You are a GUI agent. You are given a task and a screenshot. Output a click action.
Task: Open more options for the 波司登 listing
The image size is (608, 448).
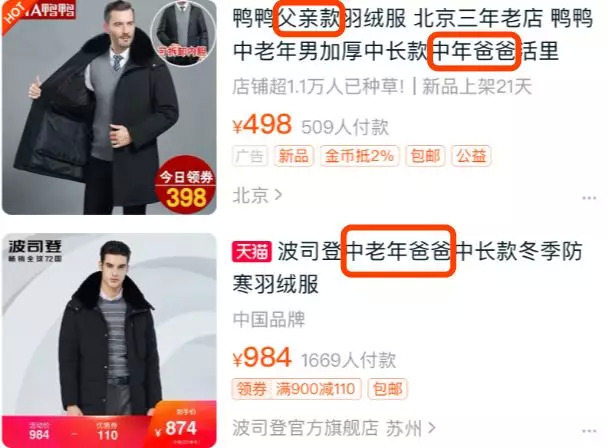(589, 431)
